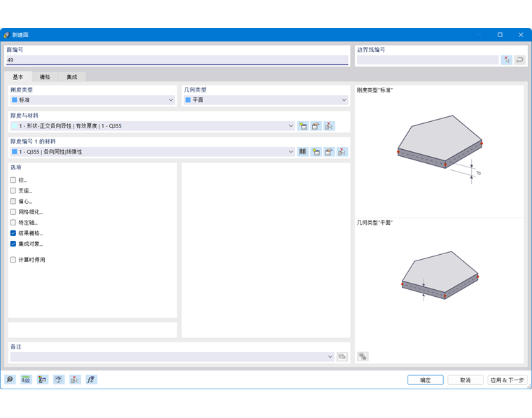Click the blue swatch beside 平面
Viewport: 532px width, 418px height.
(x=188, y=100)
